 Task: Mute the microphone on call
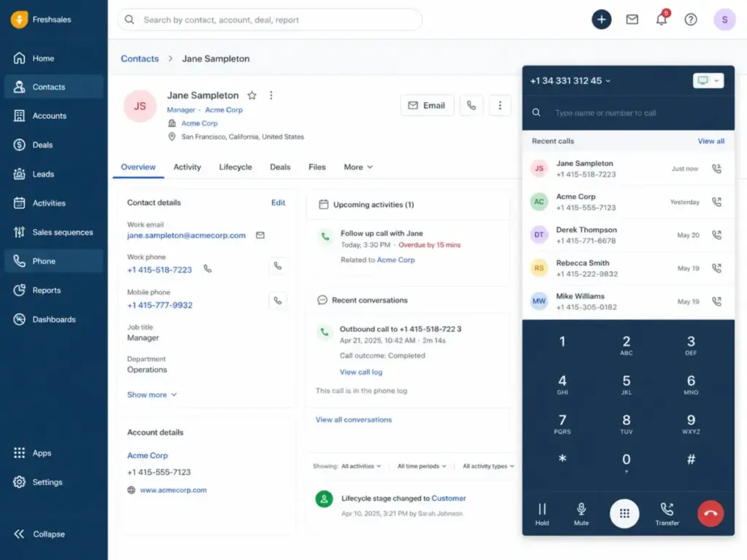(x=581, y=514)
